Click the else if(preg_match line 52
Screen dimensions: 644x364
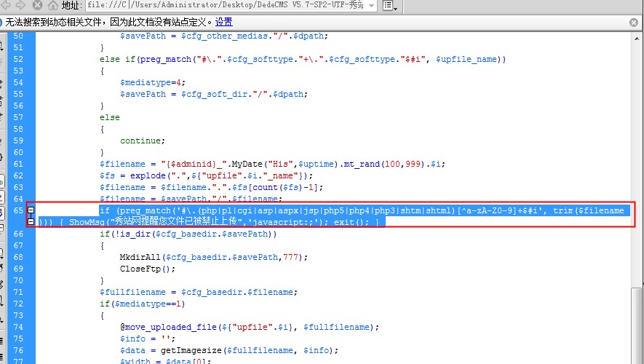pyautogui.click(x=303, y=59)
